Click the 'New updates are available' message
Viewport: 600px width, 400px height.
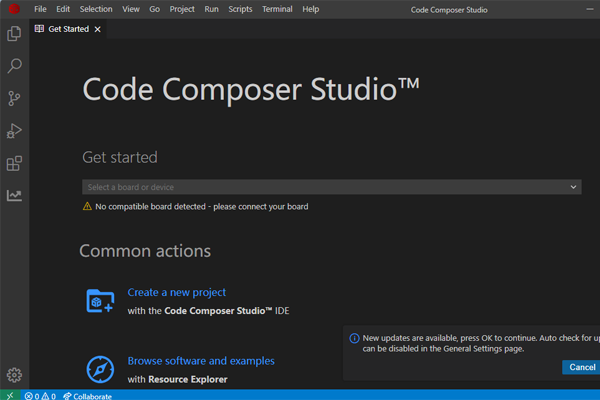[x=481, y=343]
